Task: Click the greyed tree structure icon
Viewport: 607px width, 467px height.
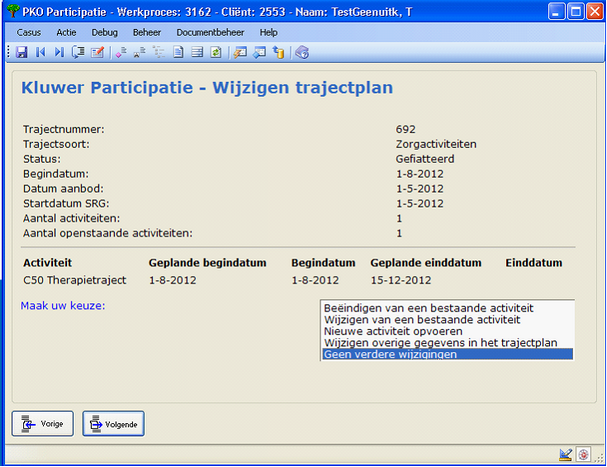Action: 159,52
